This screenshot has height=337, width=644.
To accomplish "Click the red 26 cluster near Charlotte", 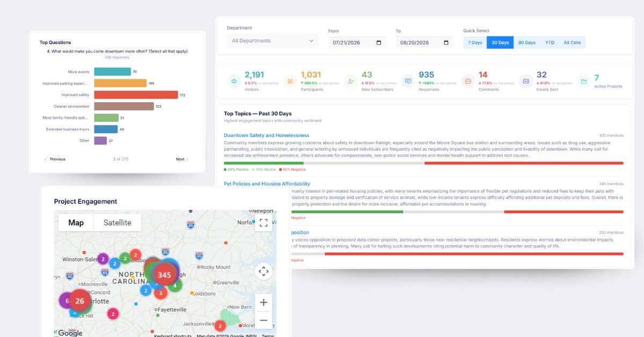I will point(79,301).
